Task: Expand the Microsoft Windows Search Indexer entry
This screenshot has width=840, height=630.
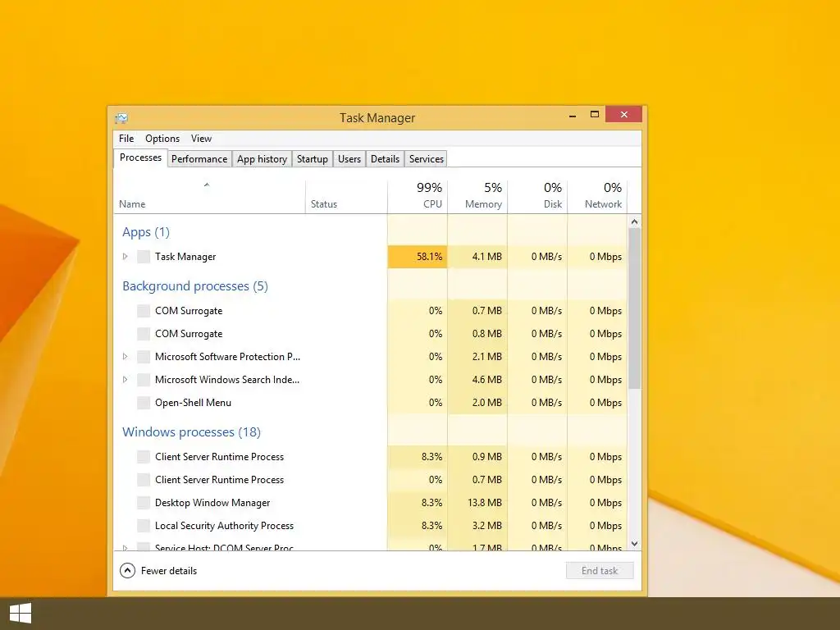Action: click(x=125, y=380)
